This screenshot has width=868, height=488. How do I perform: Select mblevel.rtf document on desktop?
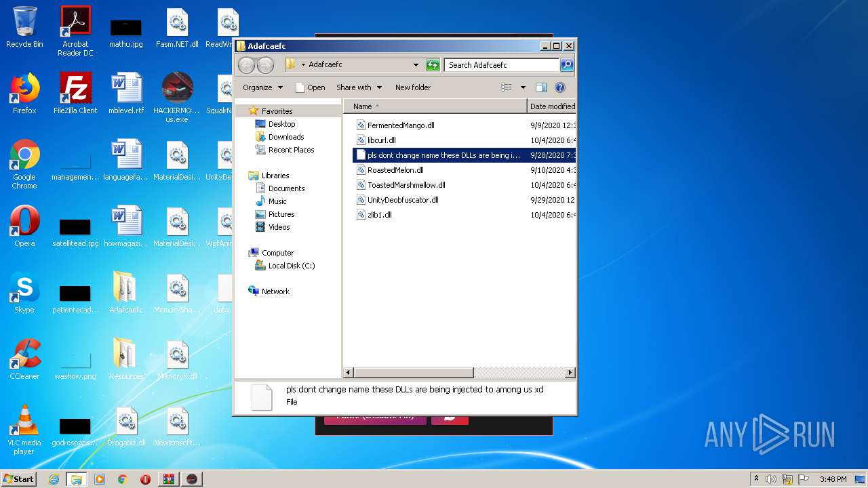pyautogui.click(x=126, y=94)
